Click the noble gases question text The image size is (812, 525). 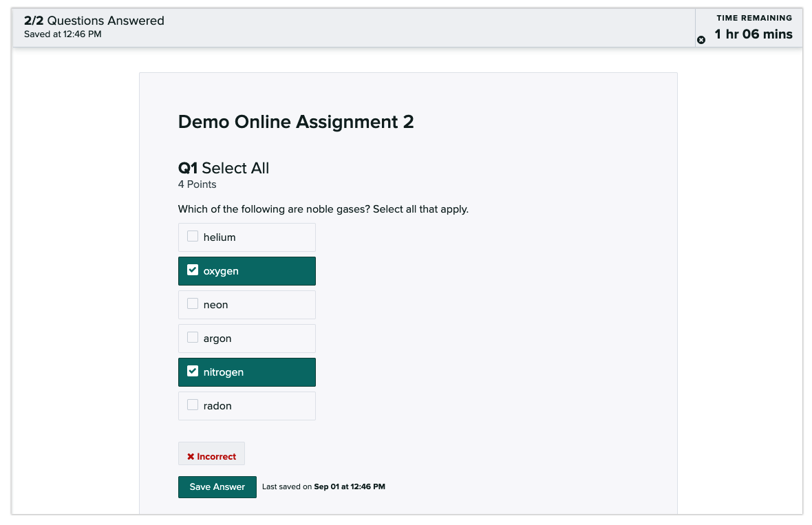point(323,209)
